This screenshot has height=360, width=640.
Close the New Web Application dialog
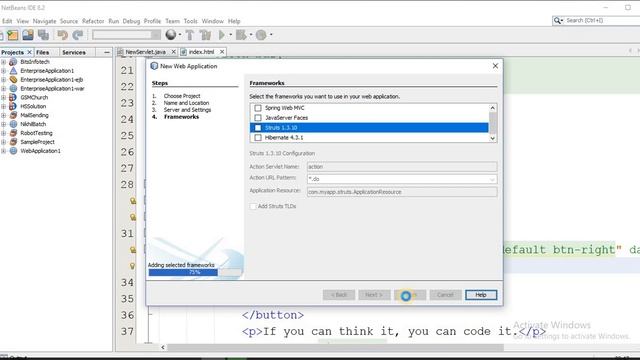(x=495, y=66)
